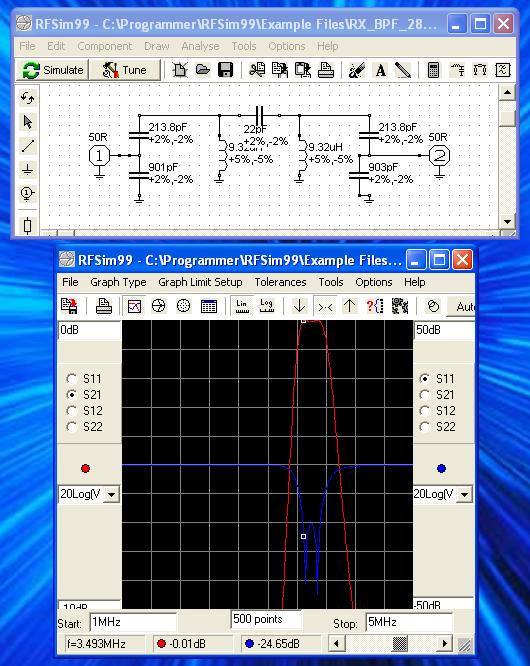Select right axis S11 radio button

point(424,378)
